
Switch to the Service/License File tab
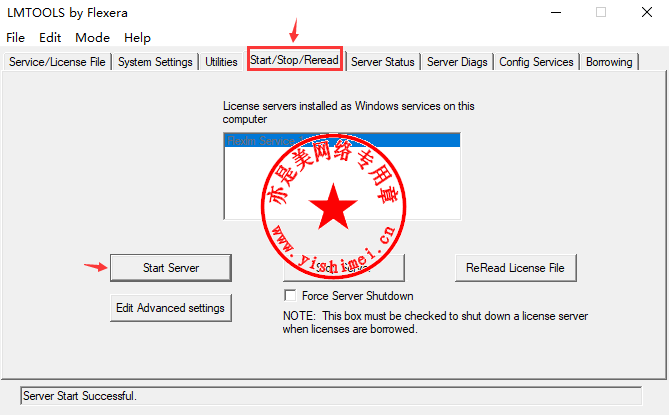(57, 62)
